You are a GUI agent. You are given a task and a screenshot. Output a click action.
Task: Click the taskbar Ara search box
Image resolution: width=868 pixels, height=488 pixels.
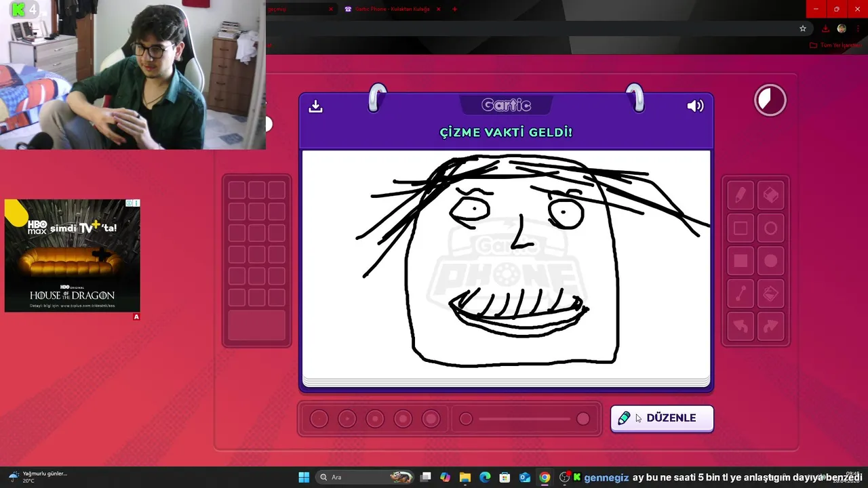click(x=366, y=477)
